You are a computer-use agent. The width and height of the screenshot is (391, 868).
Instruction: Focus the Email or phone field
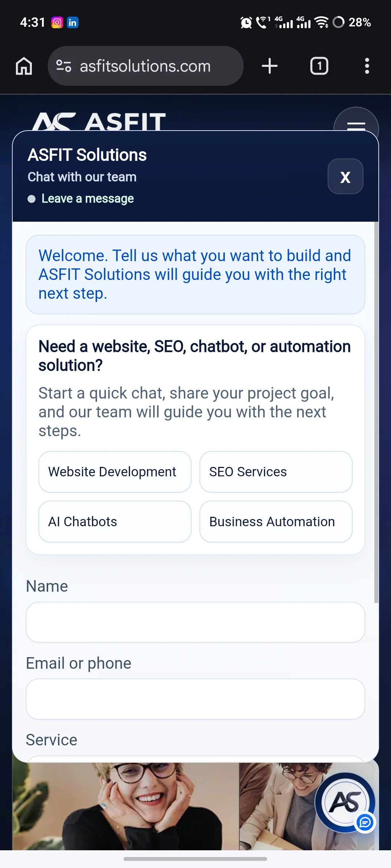195,699
